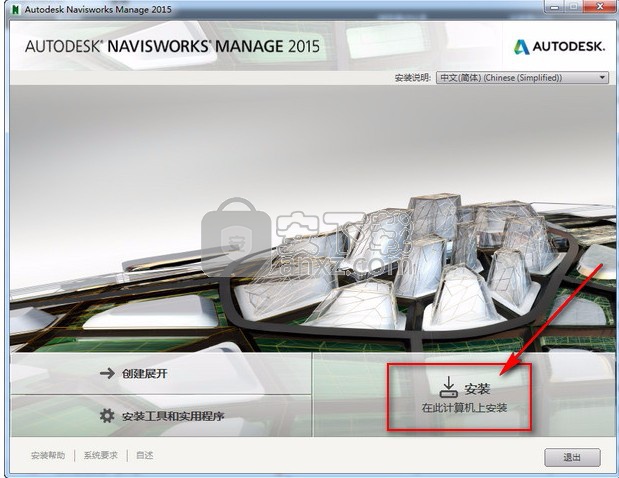The width and height of the screenshot is (619, 478).
Task: Click the gear icon beside install tools
Action: click(x=107, y=416)
